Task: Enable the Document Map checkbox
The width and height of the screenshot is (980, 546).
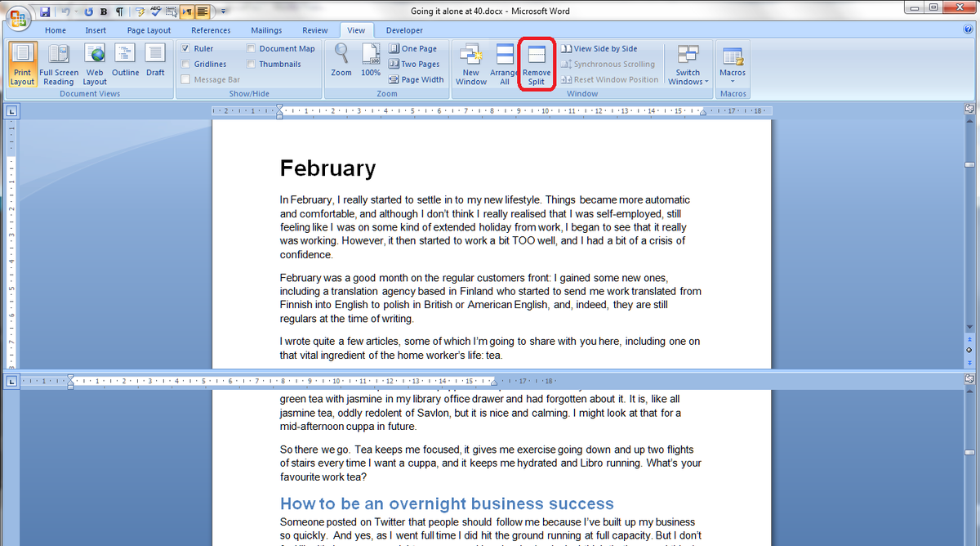Action: (252, 49)
